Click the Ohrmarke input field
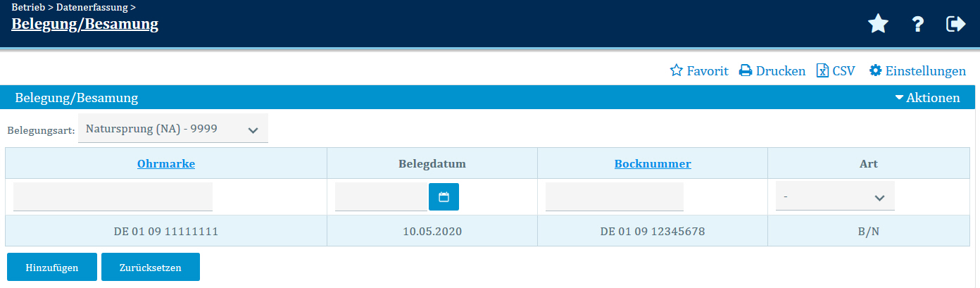 click(113, 197)
